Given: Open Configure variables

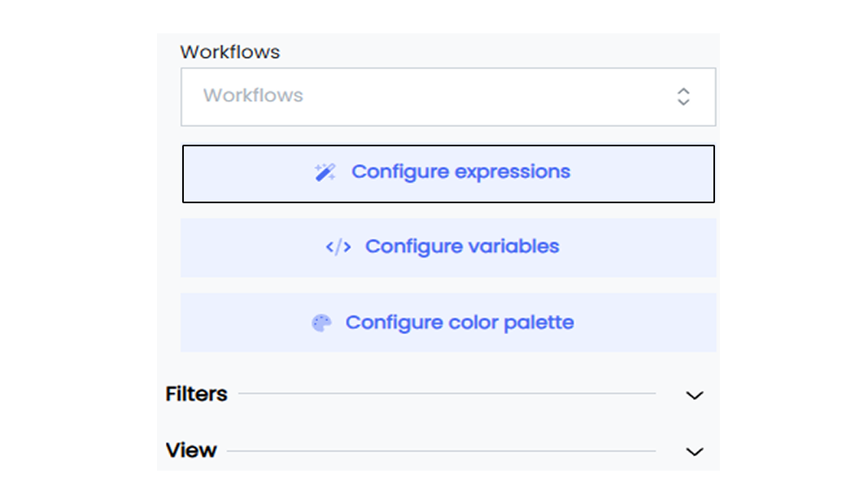Looking at the screenshot, I should pyautogui.click(x=448, y=247).
